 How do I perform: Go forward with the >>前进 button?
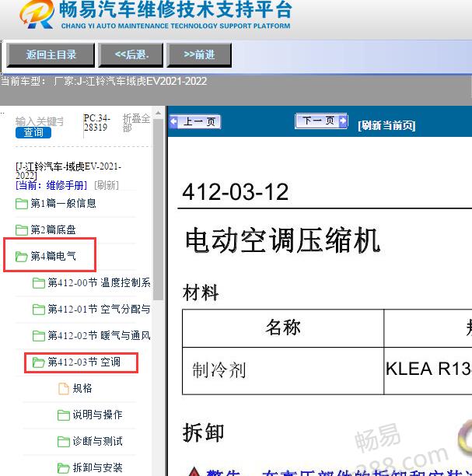tap(199, 55)
